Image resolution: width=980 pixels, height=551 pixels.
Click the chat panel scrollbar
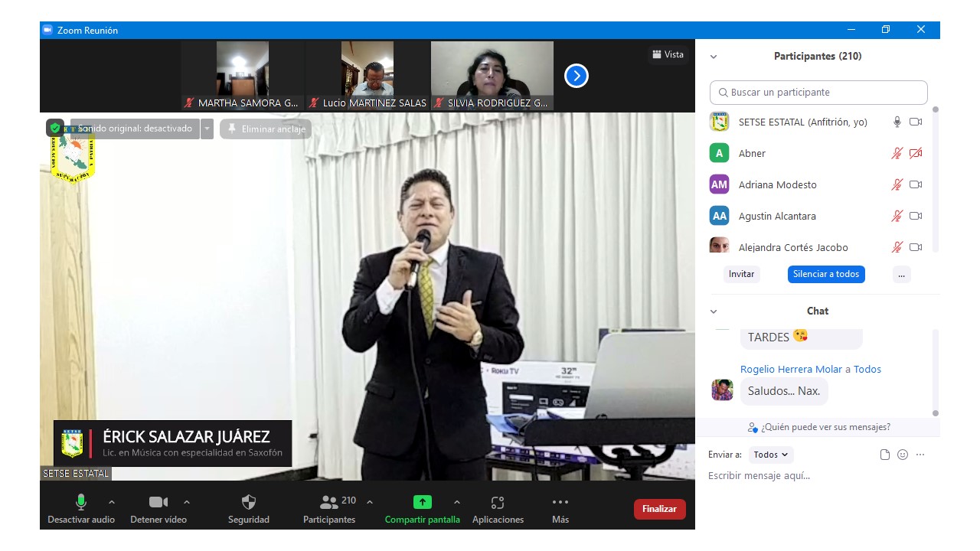pyautogui.click(x=936, y=373)
